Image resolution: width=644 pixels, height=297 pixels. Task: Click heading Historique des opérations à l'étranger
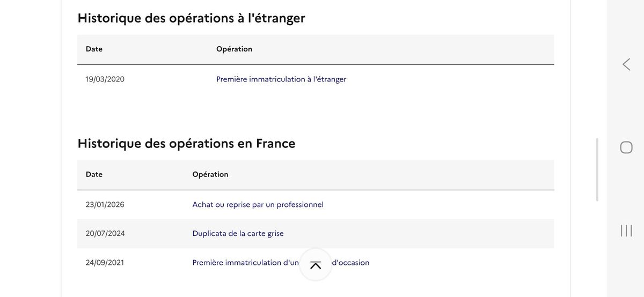pyautogui.click(x=191, y=18)
